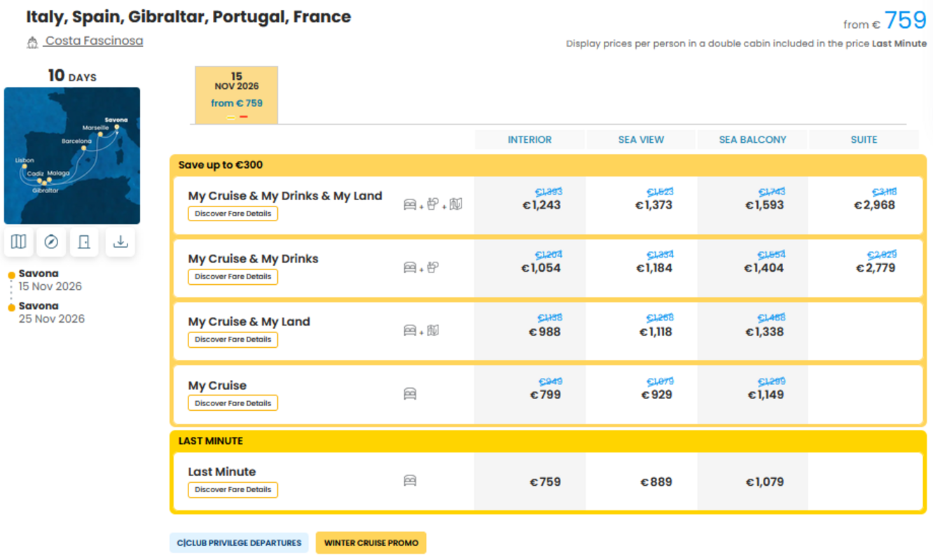
Task: Choose the €1,404 Sea Balcony price
Action: tap(764, 268)
